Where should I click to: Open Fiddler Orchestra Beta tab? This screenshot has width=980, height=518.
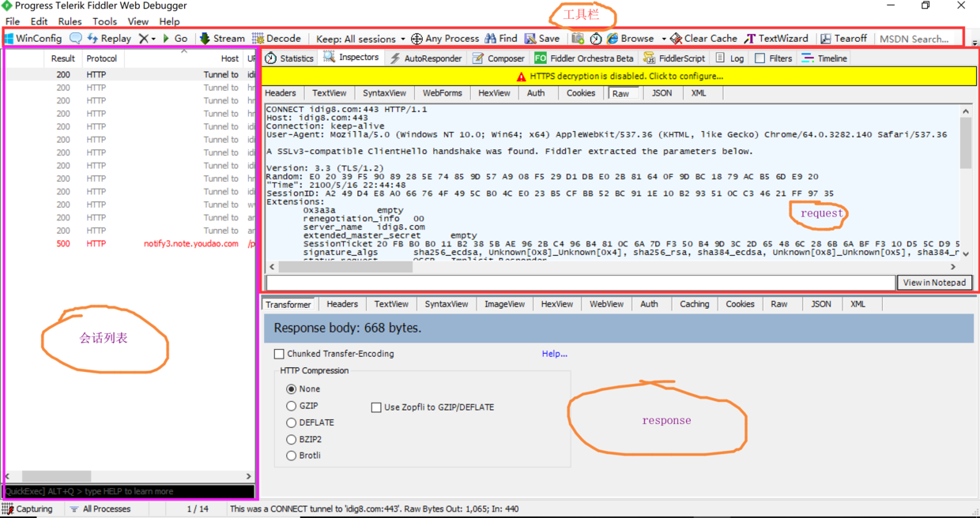tap(584, 58)
